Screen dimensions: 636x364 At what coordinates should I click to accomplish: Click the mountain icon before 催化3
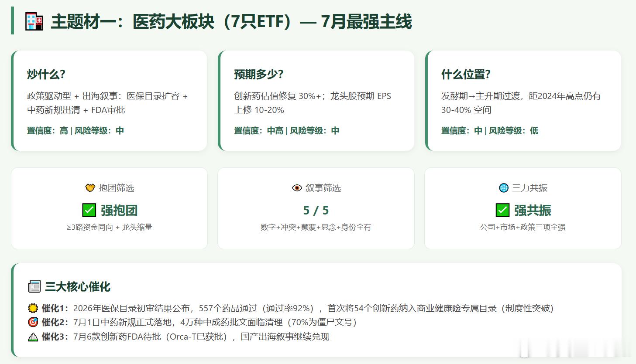(x=33, y=337)
